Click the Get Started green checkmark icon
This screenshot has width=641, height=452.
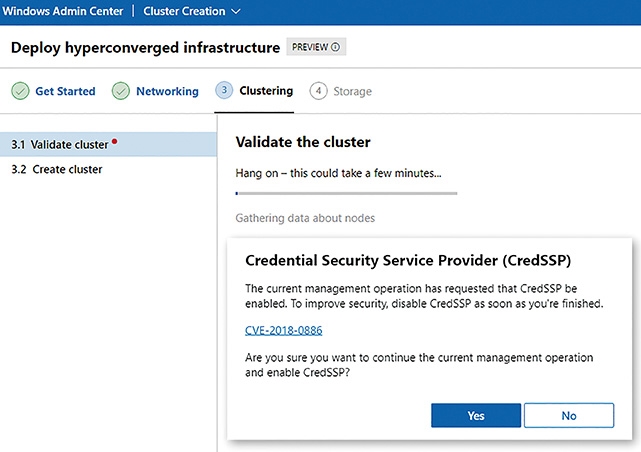tap(20, 91)
